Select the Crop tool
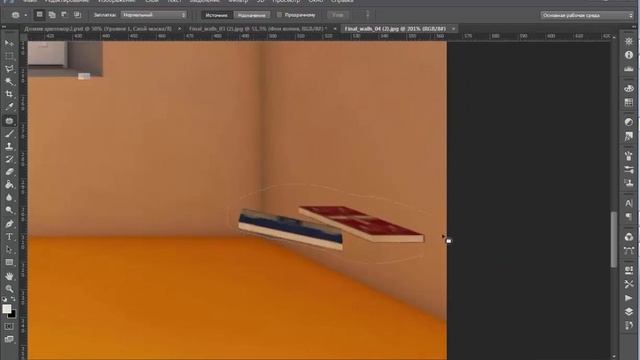Screen dimensions: 640x360 coord(9,94)
